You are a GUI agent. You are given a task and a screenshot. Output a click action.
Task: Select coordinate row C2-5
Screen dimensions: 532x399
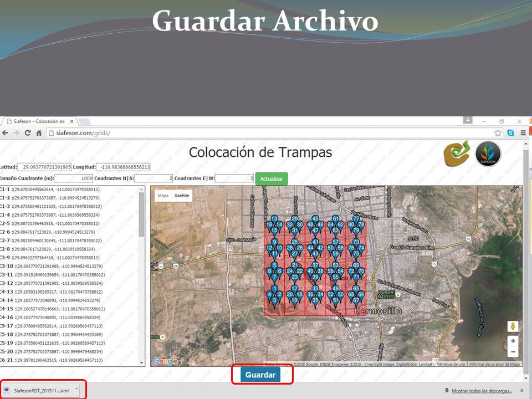click(x=50, y=223)
